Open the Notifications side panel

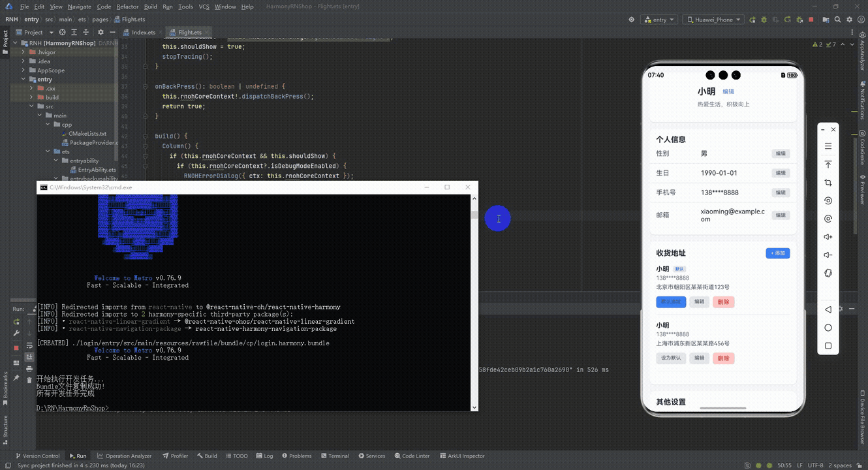tap(862, 101)
